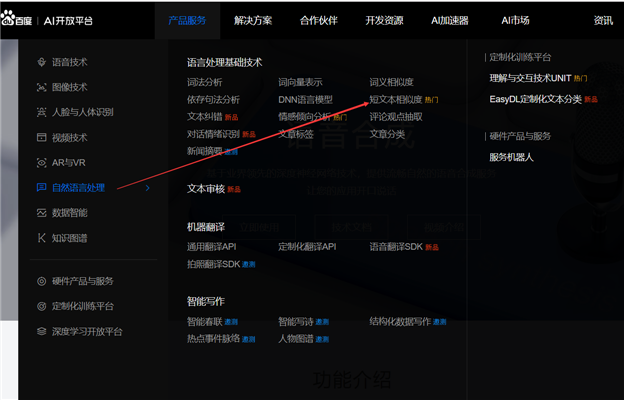Click the AR与VR sidebar icon
The image size is (624, 400).
pyautogui.click(x=41, y=162)
